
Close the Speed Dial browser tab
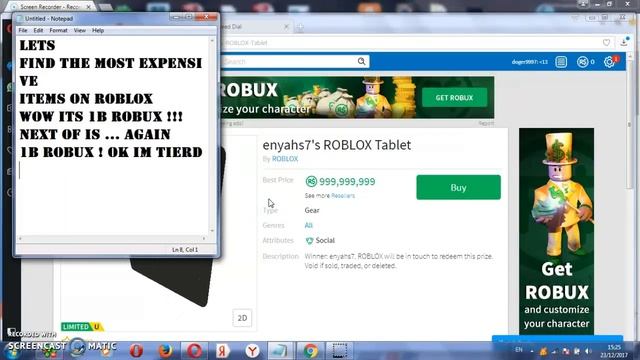tap(287, 27)
